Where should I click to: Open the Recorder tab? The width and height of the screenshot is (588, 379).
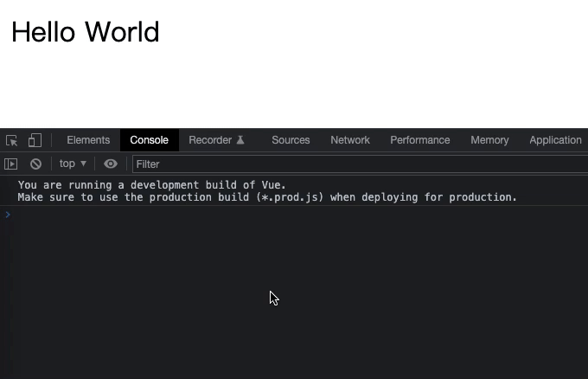(216, 140)
